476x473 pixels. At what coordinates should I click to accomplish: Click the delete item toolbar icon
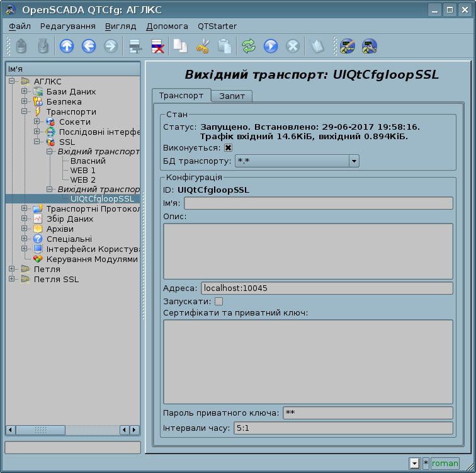(157, 46)
